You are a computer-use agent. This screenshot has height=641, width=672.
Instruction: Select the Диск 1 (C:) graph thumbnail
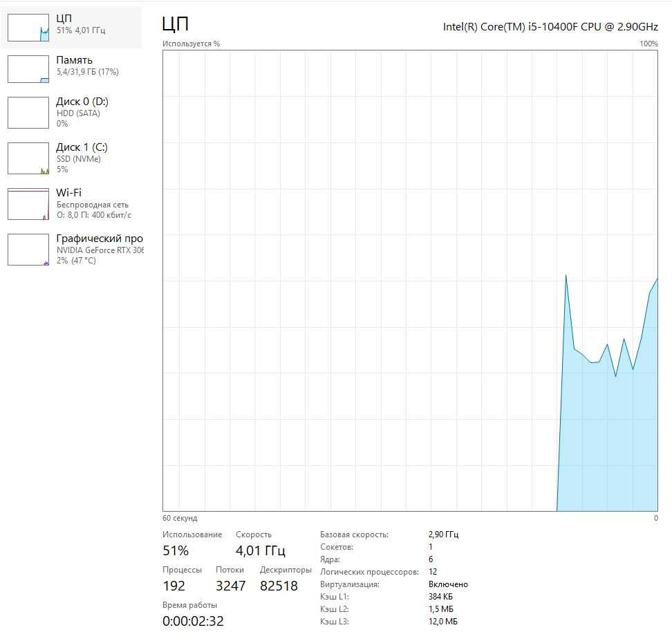point(28,158)
